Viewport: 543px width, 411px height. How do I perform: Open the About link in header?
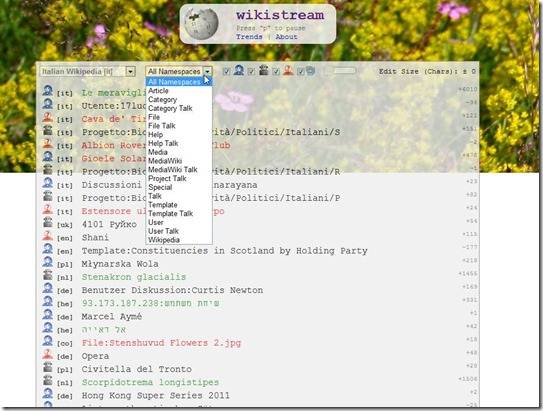click(286, 37)
